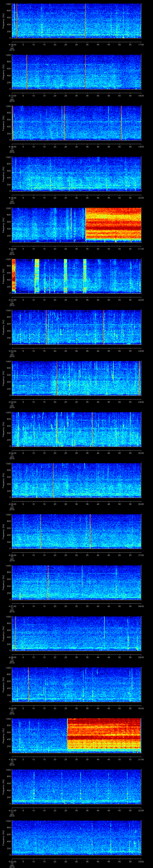Image resolution: width=153 pixels, height=868 pixels.
Task: Select the '4:20:00' start time label
Action: 12,249
